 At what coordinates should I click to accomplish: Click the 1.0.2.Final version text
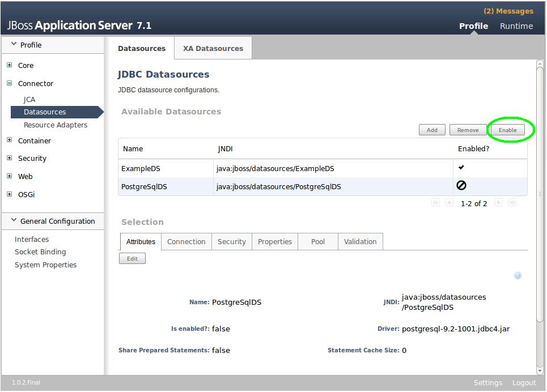[26, 382]
